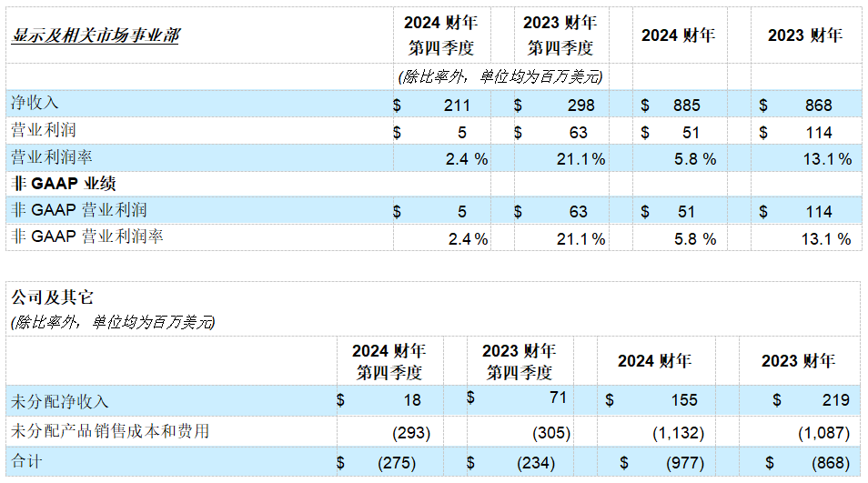Click the 未分配净收入 value 71

coord(558,398)
